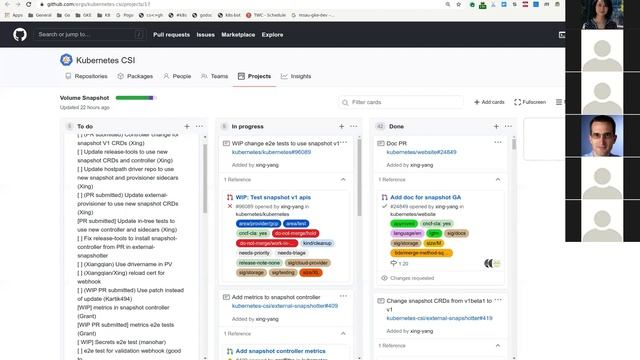Click the kind/cleanup label
The width and height of the screenshot is (640, 360).
pos(317,243)
